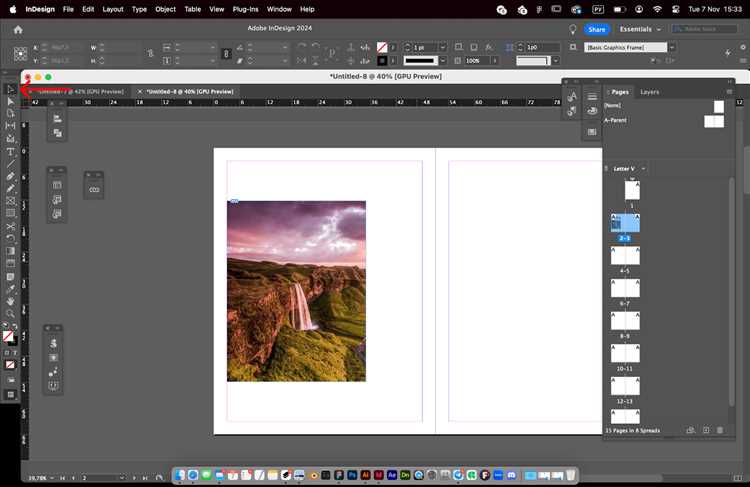
Task: Open the Essentials workspace dropdown
Action: (x=640, y=29)
